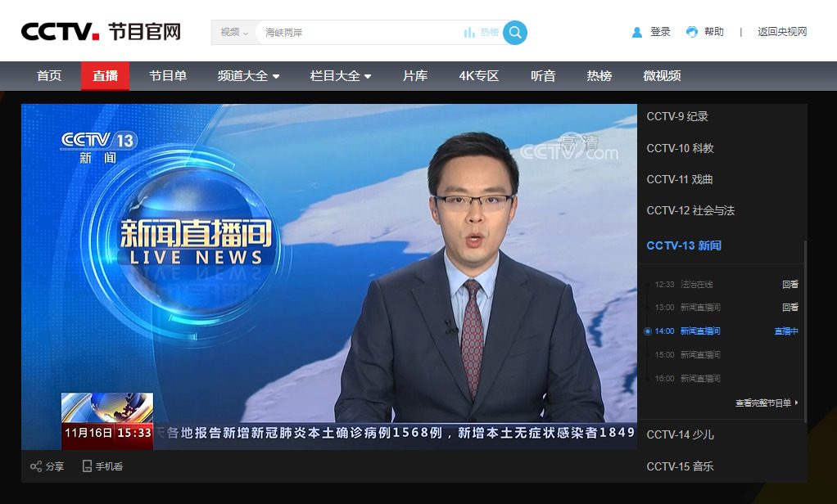This screenshot has width=837, height=504.
Task: Select the 14:00 新闻直播间 live program
Action: pos(699,331)
